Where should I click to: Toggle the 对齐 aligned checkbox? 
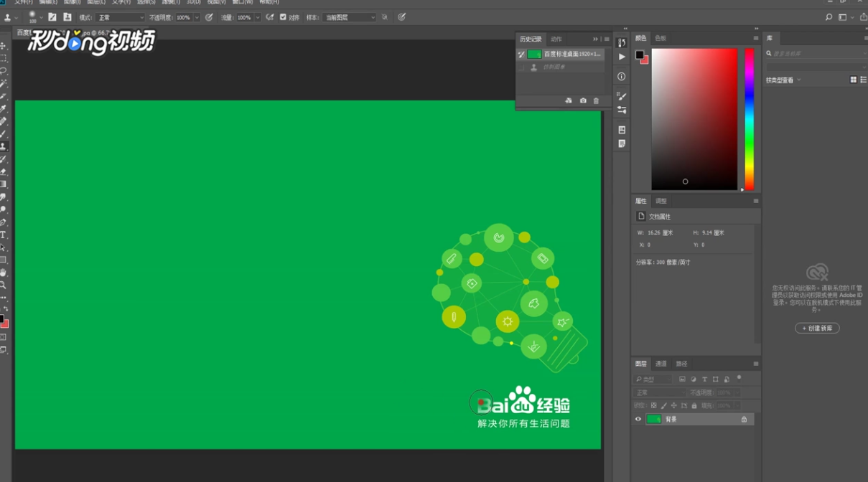tap(283, 17)
